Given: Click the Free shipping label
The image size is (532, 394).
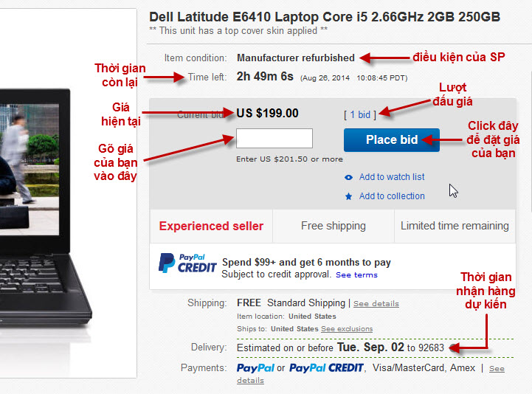Looking at the screenshot, I should pos(334,226).
